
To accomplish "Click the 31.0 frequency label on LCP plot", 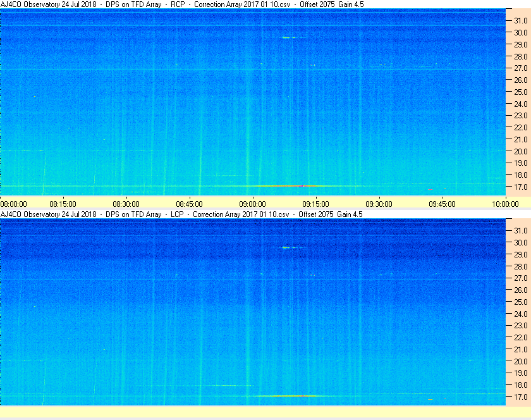I will (521, 230).
